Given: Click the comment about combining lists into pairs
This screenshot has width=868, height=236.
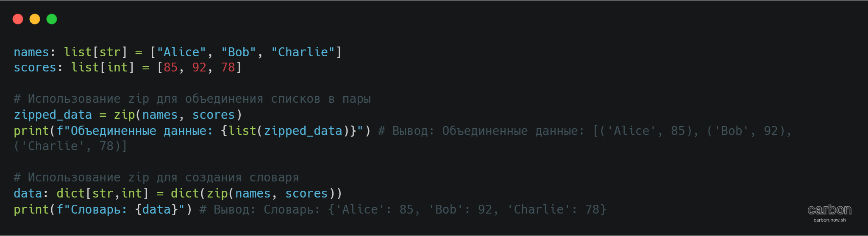Looking at the screenshot, I should 192,99.
